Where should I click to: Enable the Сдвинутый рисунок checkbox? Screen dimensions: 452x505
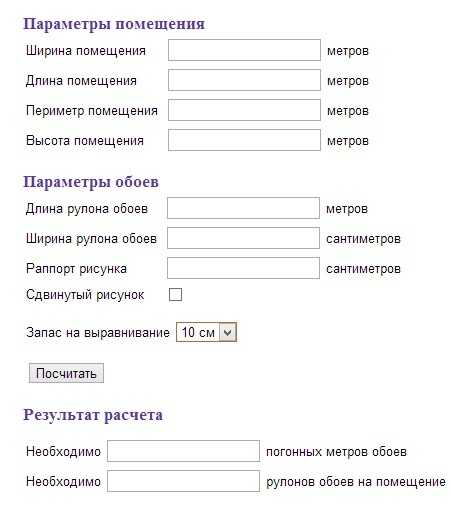[175, 295]
